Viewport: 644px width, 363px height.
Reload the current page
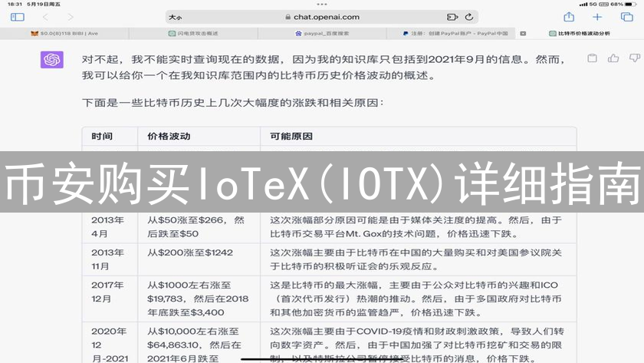[x=469, y=17]
